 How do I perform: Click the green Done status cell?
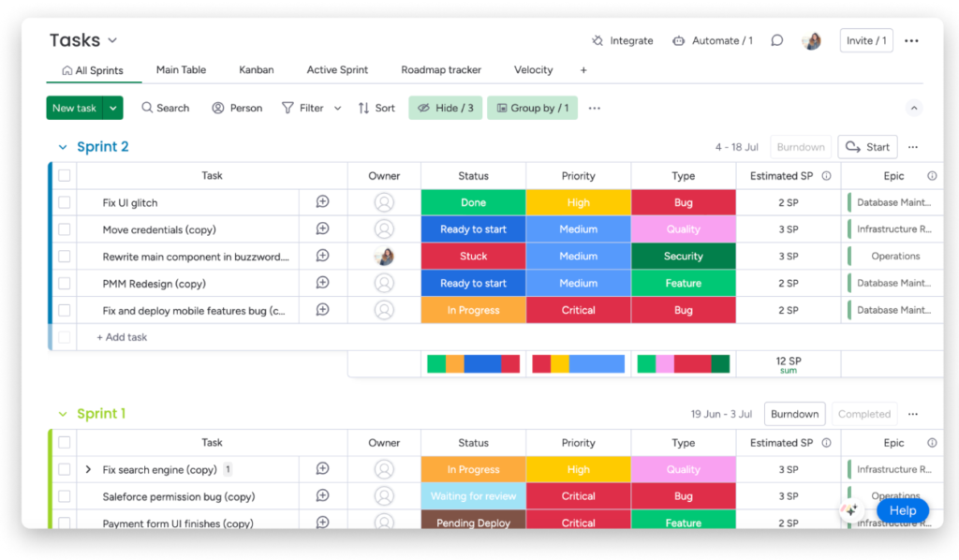(x=473, y=201)
